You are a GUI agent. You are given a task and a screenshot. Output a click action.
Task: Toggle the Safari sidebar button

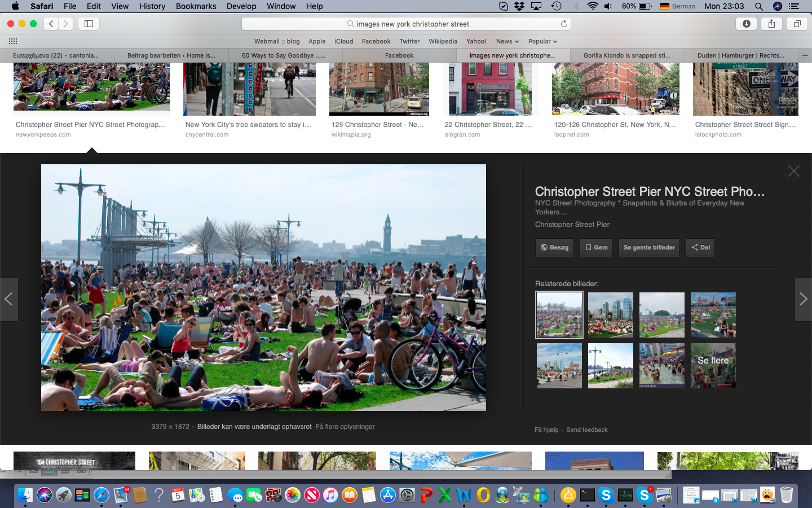tap(89, 24)
